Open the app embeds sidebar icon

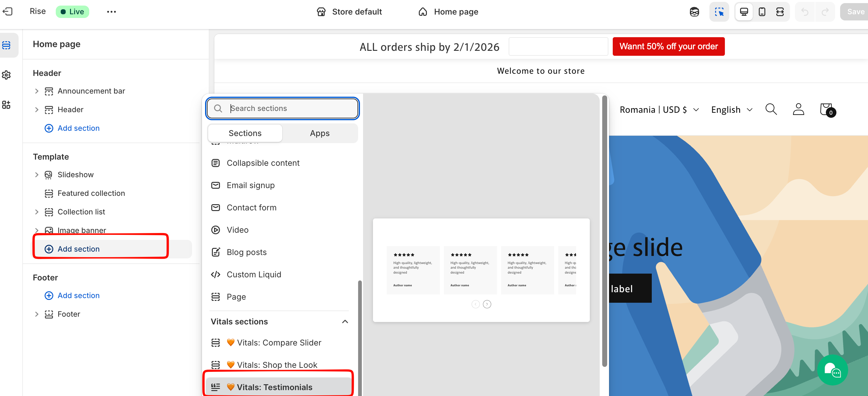(7, 104)
